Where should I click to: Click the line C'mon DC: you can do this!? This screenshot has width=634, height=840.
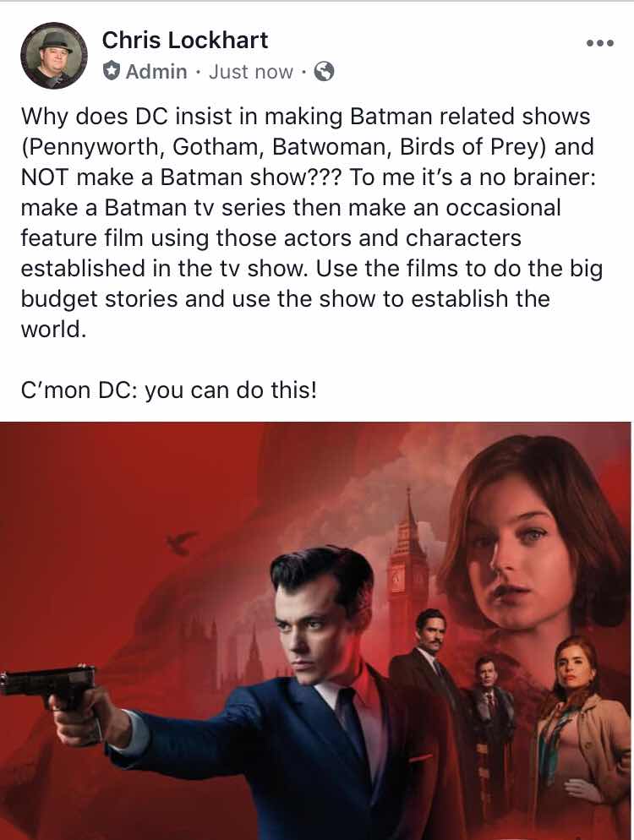[x=169, y=390]
